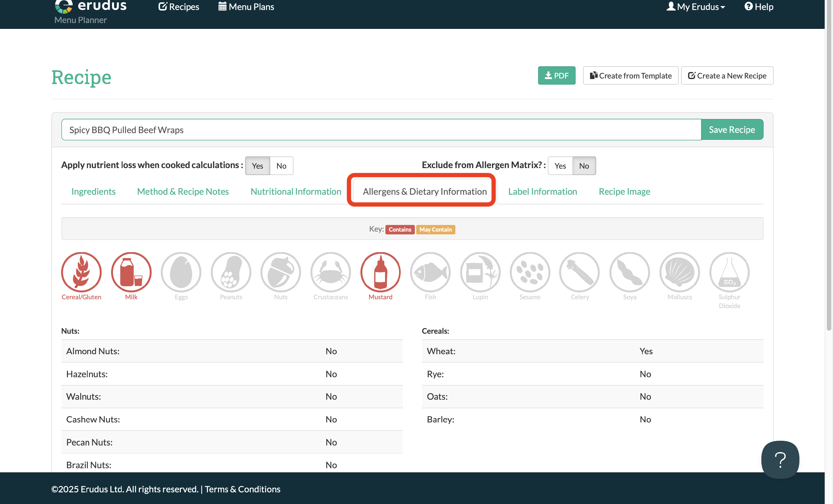Open the Terms & Conditions link
Viewport: 833px width, 504px height.
242,489
